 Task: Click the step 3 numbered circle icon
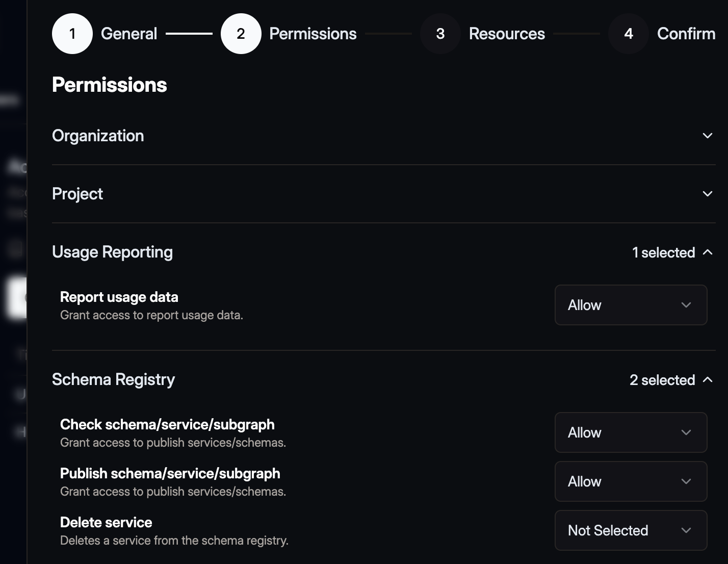point(440,34)
